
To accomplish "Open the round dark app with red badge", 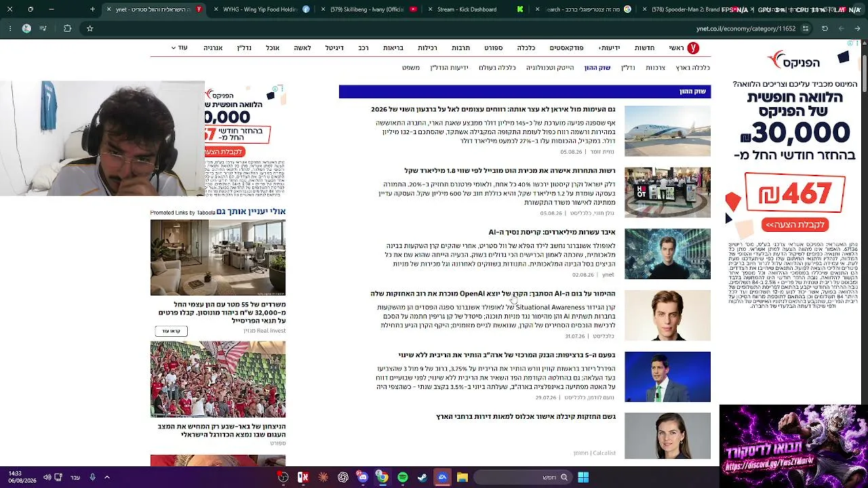I will (x=283, y=477).
